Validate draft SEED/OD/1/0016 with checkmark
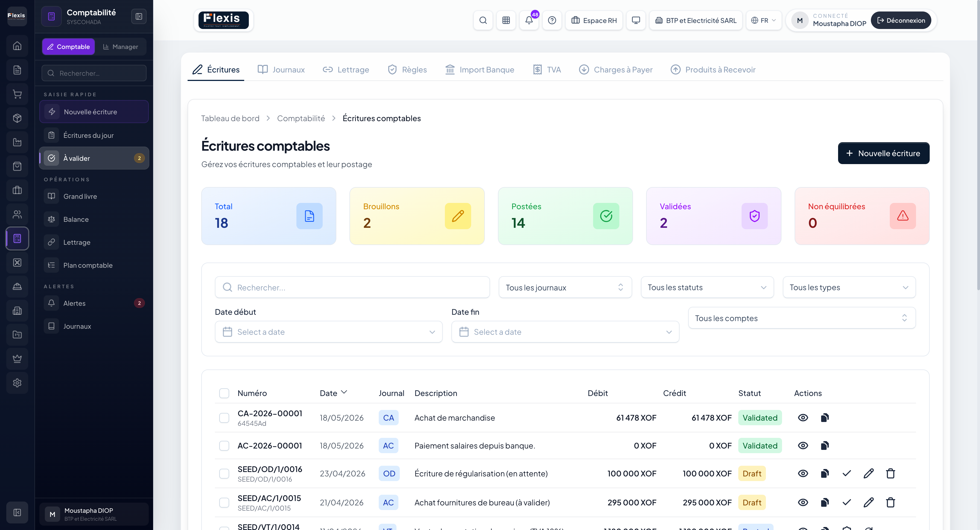The width and height of the screenshot is (980, 530). click(x=847, y=473)
